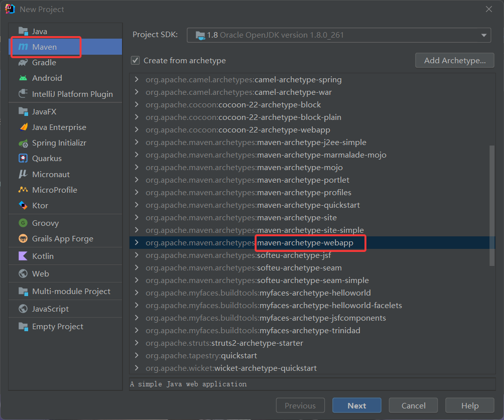
Task: Click the Multi-module Project folder icon
Action: [23, 291]
